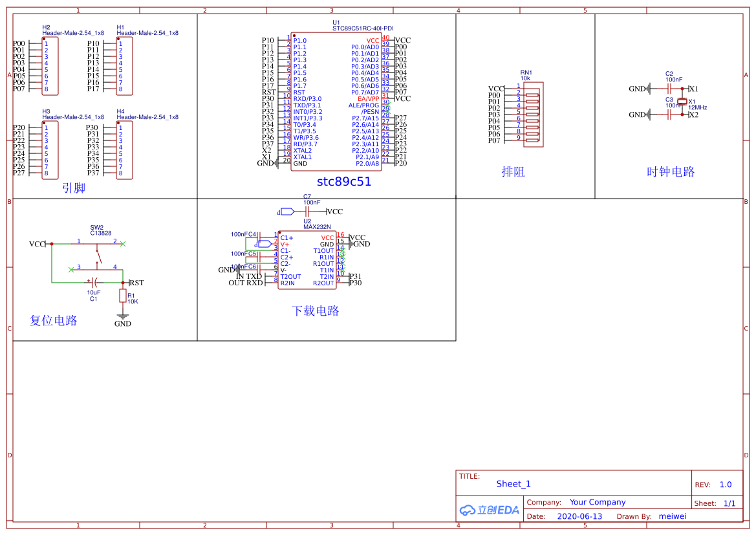Click the '复位电路' section caption
This screenshot has height=535, width=756.
[x=54, y=320]
